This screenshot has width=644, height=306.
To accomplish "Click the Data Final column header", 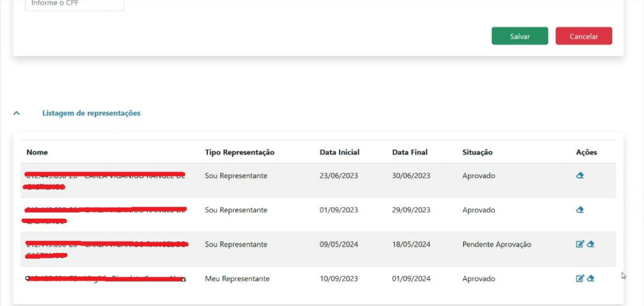I will pyautogui.click(x=410, y=152).
